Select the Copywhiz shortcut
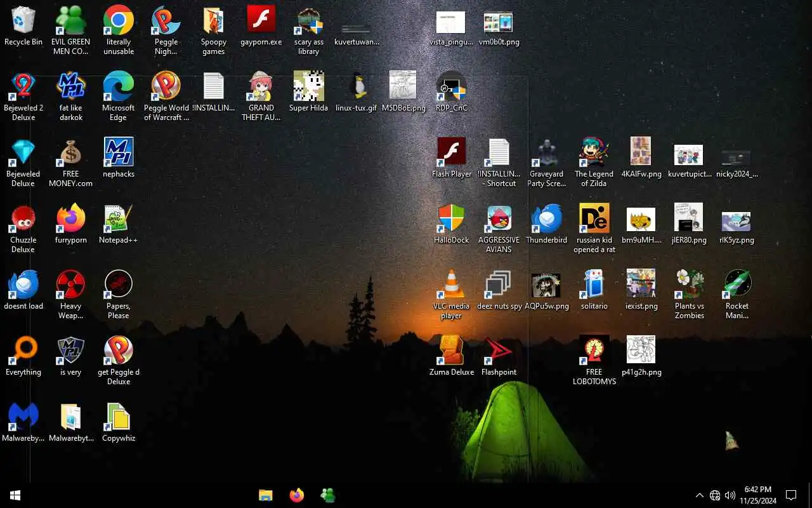 tap(119, 417)
